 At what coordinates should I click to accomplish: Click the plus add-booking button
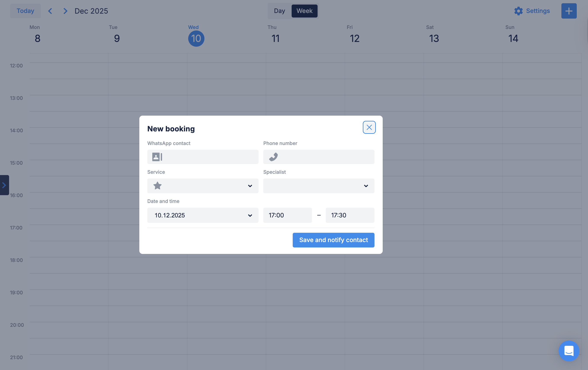pos(569,11)
